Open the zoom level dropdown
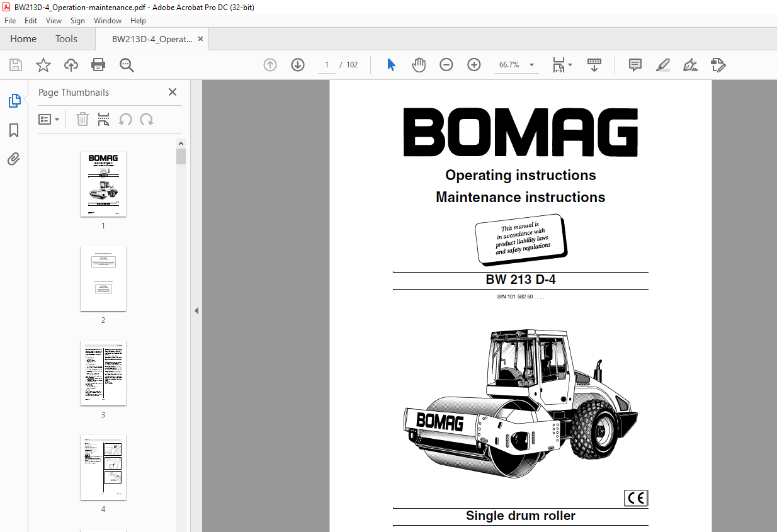The image size is (777, 532). tap(532, 65)
